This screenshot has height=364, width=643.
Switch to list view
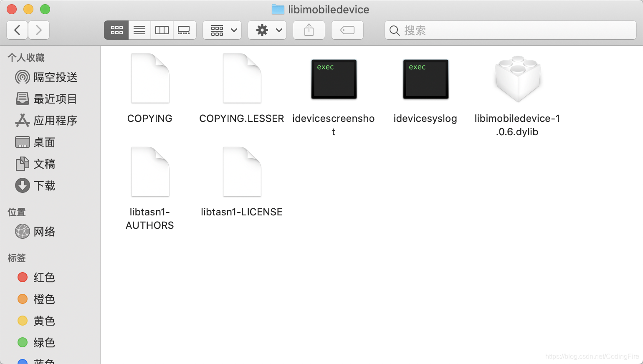139,30
